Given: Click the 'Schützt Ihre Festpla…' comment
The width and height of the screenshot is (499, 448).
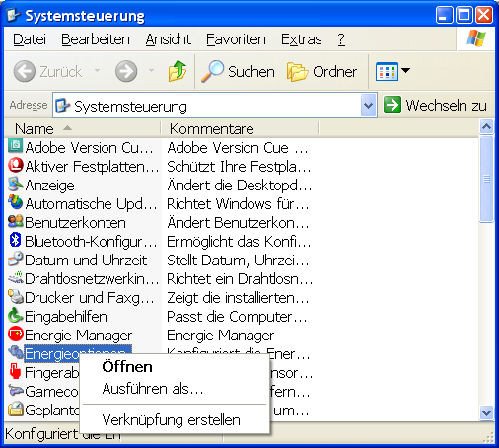Looking at the screenshot, I should (239, 167).
